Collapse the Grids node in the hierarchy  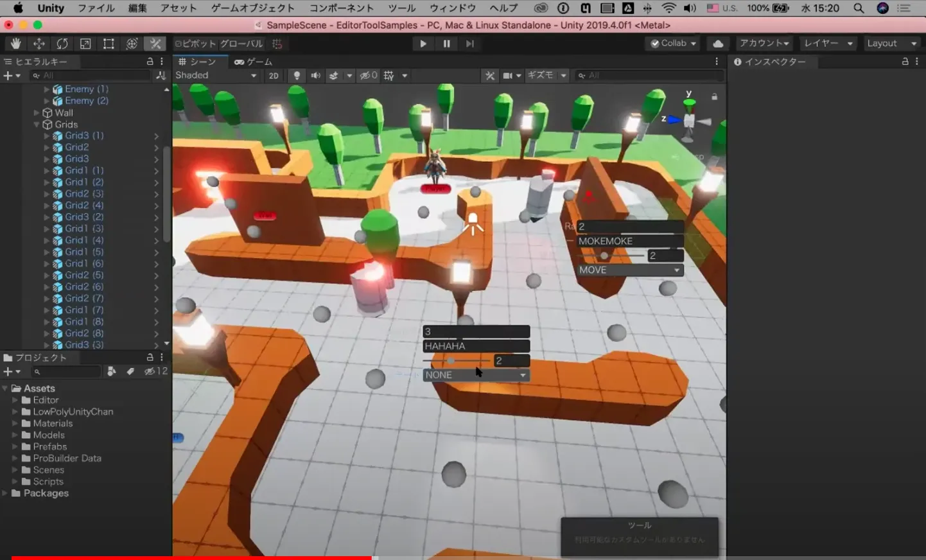point(37,124)
